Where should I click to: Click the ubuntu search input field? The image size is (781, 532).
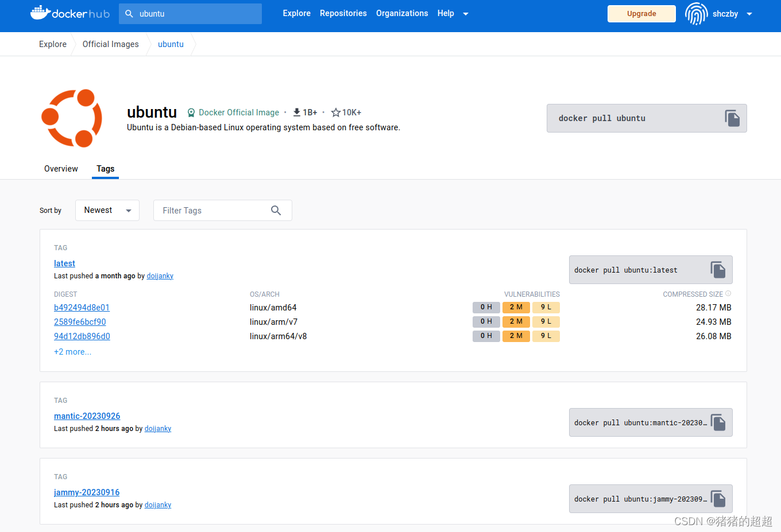(190, 13)
